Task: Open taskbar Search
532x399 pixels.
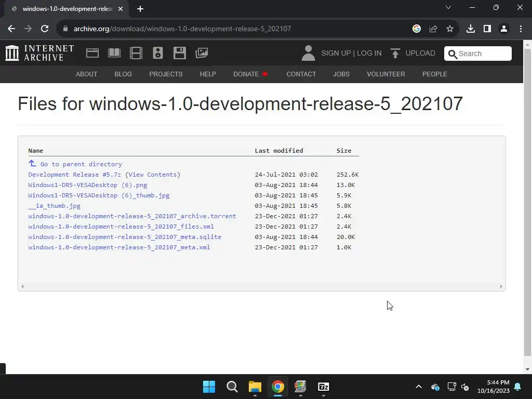Action: pos(232,387)
